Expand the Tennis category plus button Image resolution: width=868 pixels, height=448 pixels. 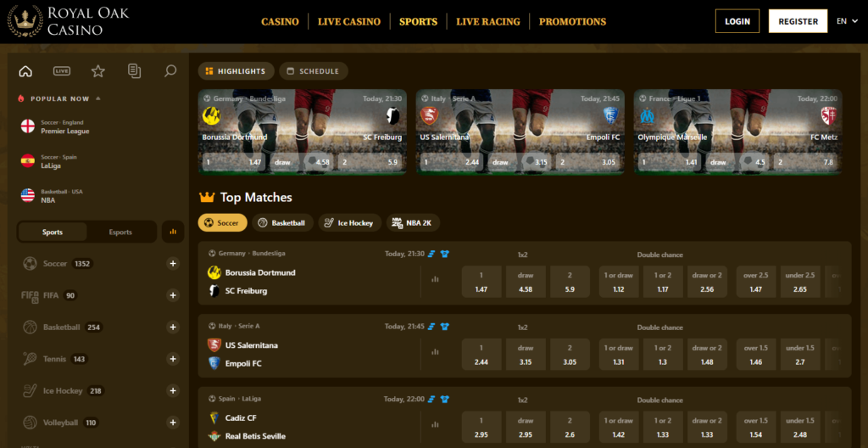pos(173,359)
